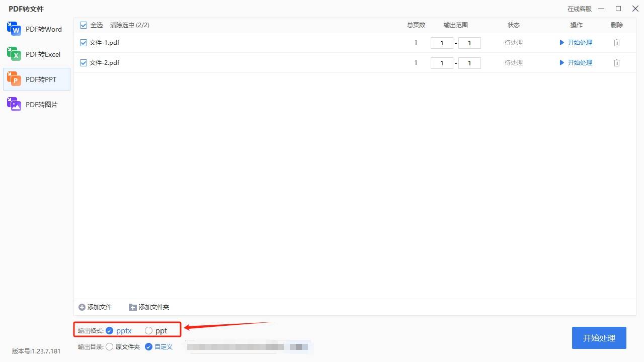Viewport: 644px width, 362px height.
Task: Click the 添加文件夹 folder icon
Action: 132,307
